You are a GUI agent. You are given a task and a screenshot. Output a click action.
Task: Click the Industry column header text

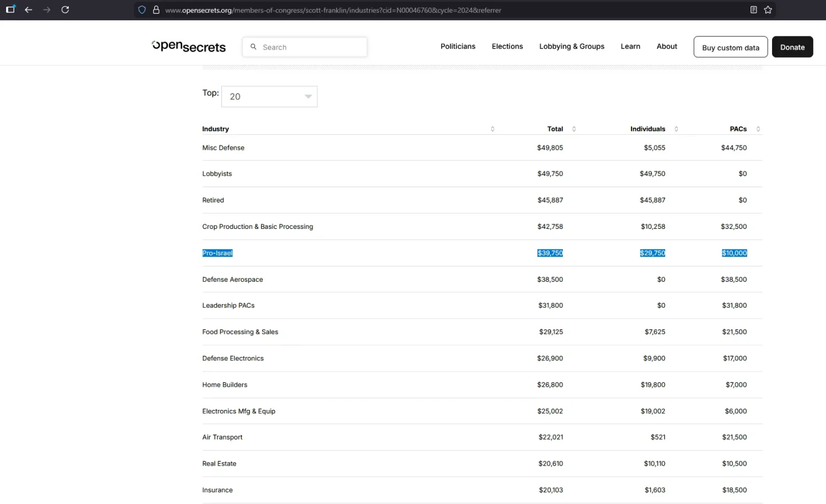point(215,129)
